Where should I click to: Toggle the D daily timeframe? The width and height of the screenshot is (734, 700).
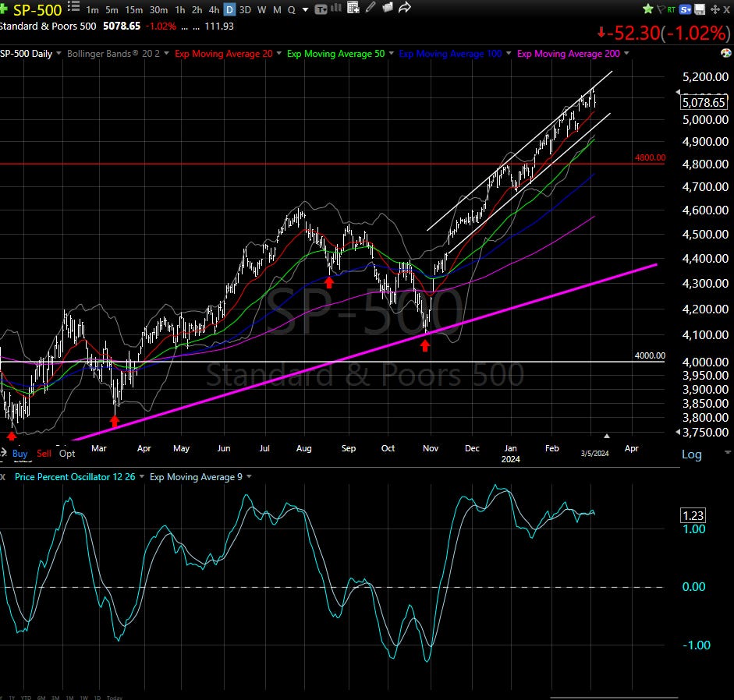229,10
